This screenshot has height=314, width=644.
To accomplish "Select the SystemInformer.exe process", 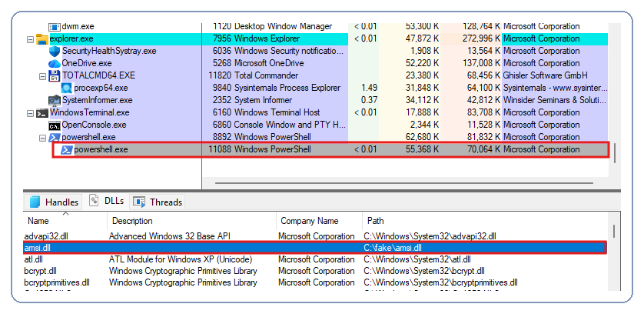I will pyautogui.click(x=317, y=100).
